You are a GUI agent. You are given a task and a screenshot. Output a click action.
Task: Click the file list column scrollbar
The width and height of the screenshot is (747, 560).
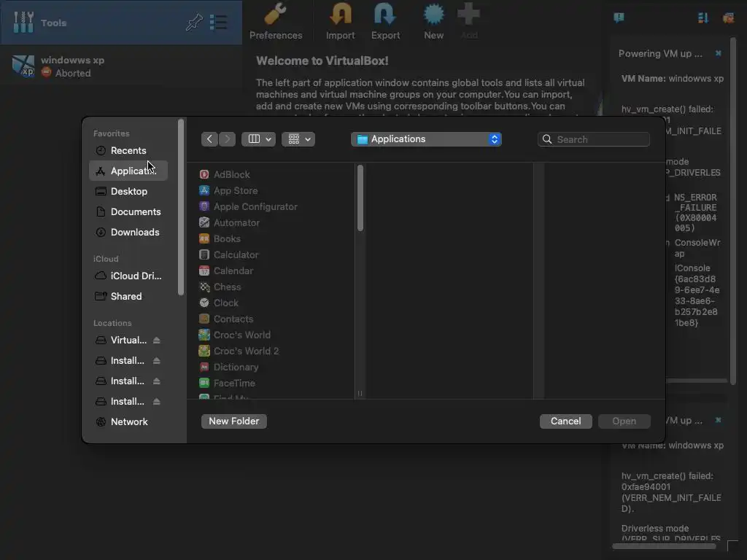point(360,198)
